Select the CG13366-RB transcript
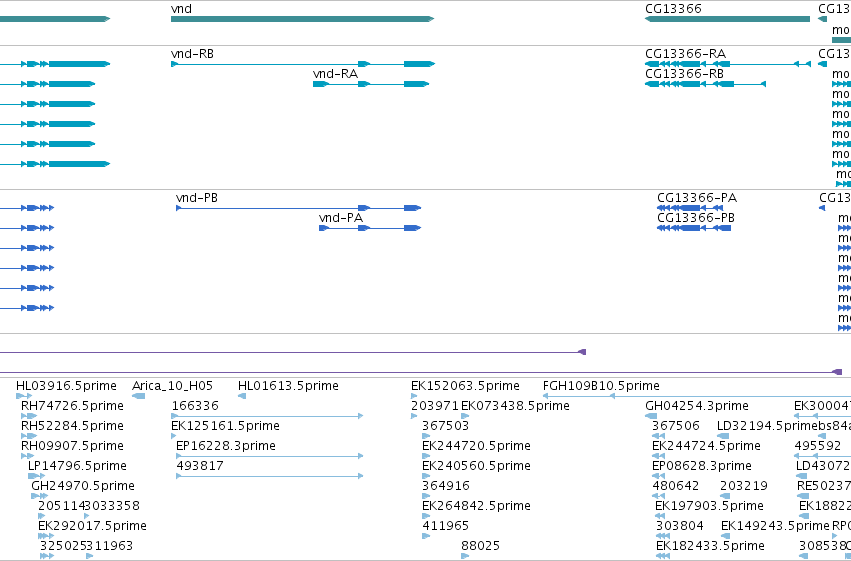Viewport: 851px width, 561px height. (x=705, y=84)
